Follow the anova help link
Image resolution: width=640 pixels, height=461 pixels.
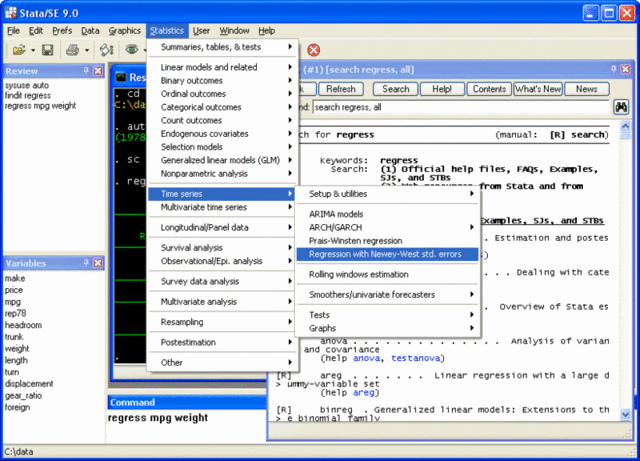(366, 358)
